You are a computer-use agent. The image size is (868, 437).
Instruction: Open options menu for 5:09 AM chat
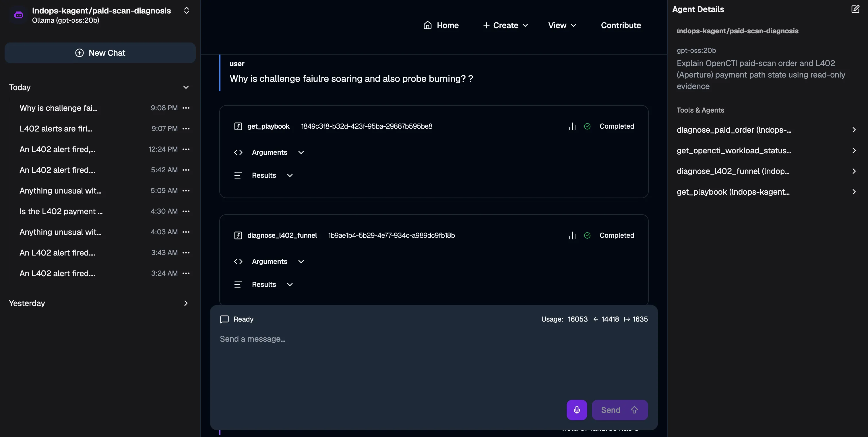(186, 190)
